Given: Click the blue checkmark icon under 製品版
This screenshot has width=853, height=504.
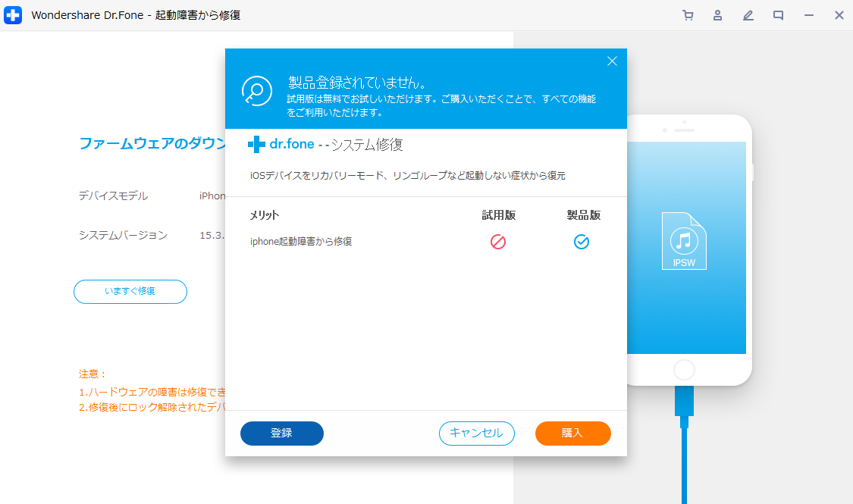Looking at the screenshot, I should [x=582, y=242].
